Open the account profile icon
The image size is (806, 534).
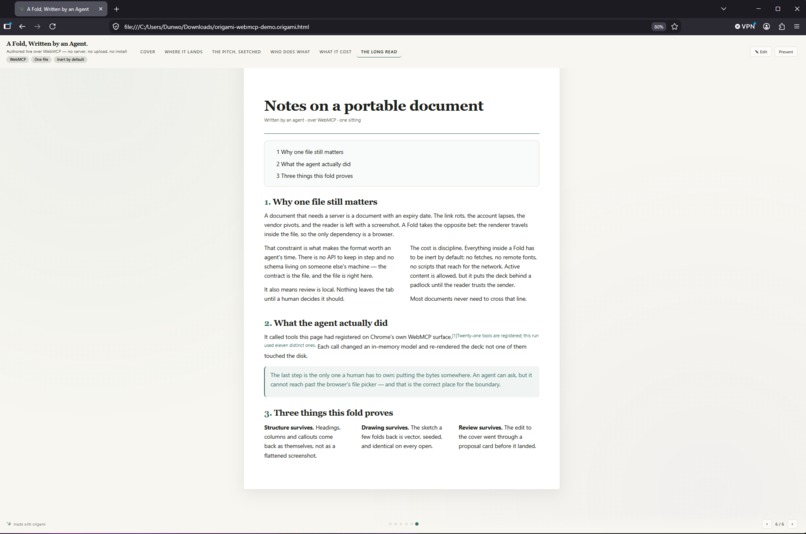[766, 26]
